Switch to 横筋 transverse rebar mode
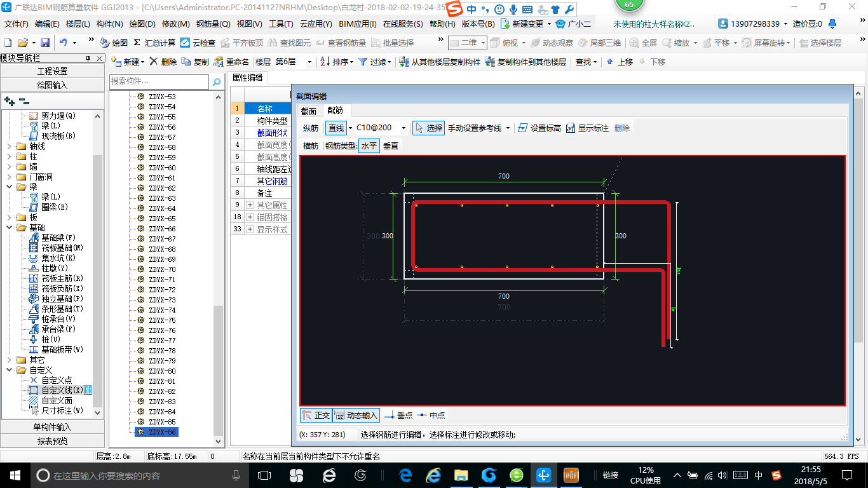The height and width of the screenshot is (488, 868). (311, 146)
